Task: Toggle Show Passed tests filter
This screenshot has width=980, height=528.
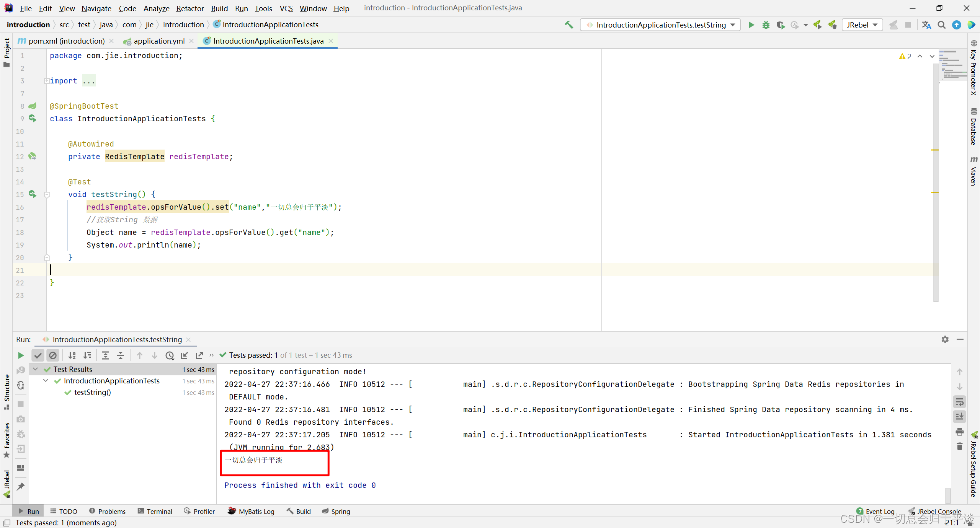Action: 38,355
